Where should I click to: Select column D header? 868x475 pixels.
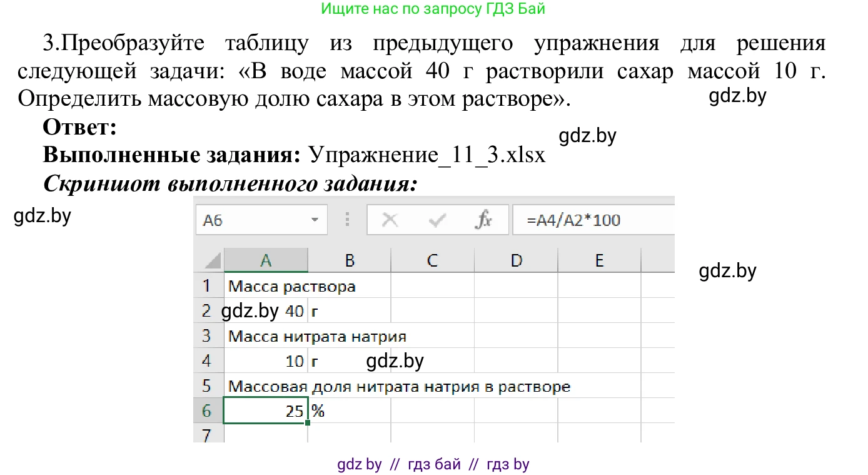tap(516, 260)
